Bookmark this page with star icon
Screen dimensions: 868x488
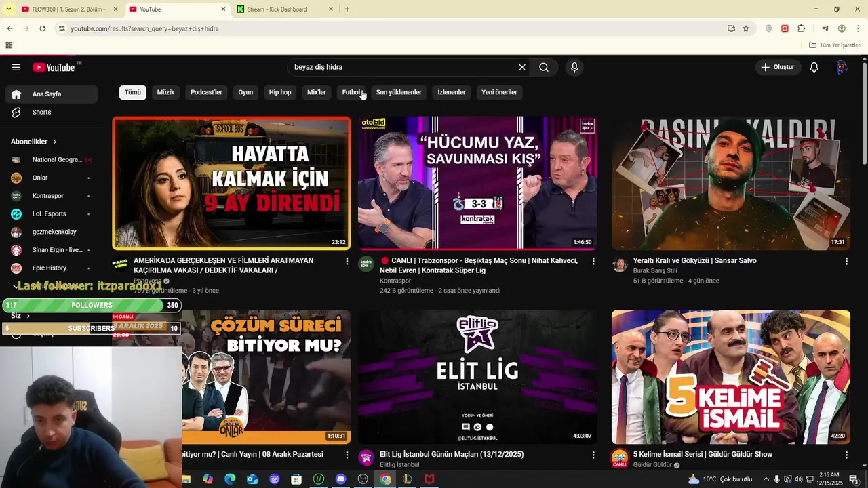coord(746,28)
